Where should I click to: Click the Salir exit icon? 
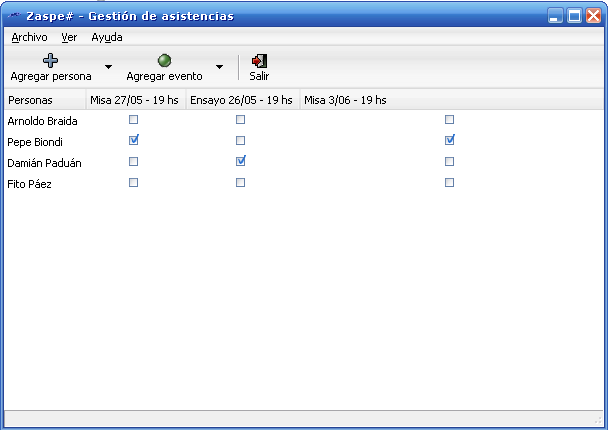259,60
